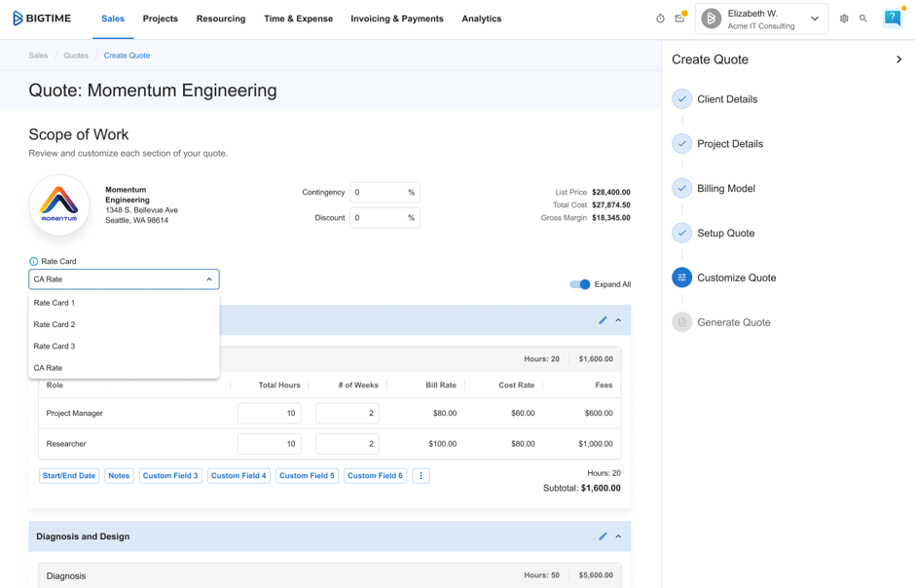Click the Start/End Date button
Screen dimensions: 915x588
point(69,476)
